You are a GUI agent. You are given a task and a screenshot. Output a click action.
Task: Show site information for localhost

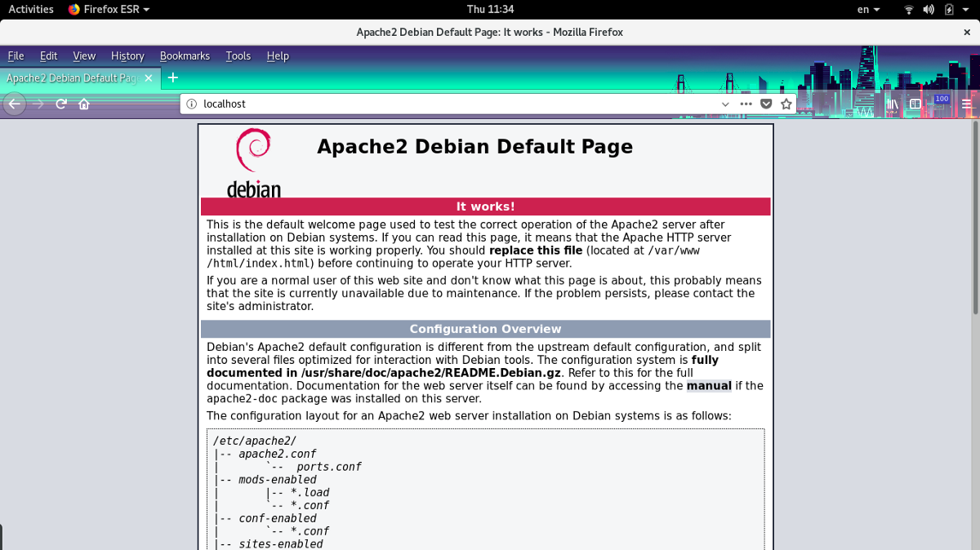(x=191, y=104)
